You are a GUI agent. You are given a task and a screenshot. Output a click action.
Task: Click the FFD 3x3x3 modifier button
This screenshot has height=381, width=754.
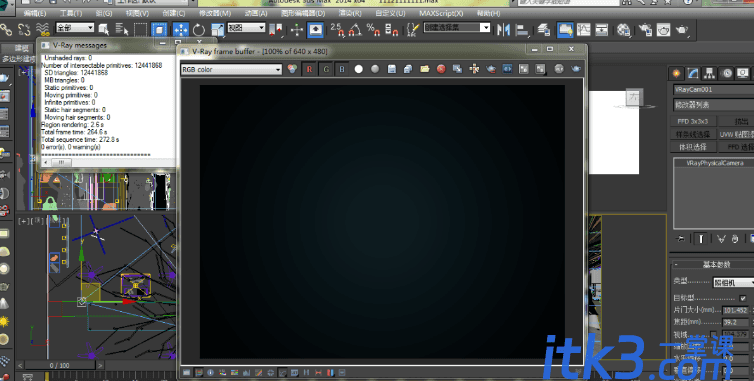693,122
